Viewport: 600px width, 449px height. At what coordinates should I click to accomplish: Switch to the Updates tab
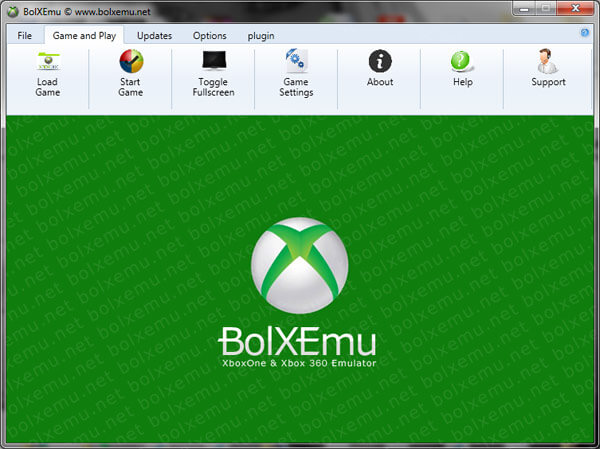[x=154, y=36]
